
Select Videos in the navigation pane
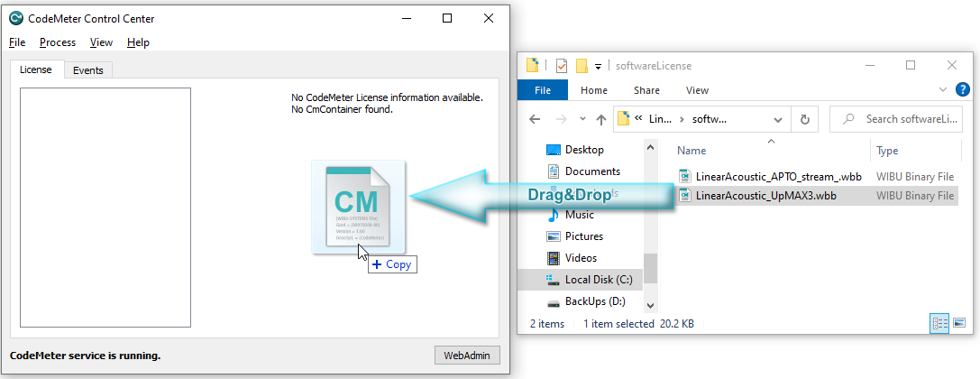[582, 258]
